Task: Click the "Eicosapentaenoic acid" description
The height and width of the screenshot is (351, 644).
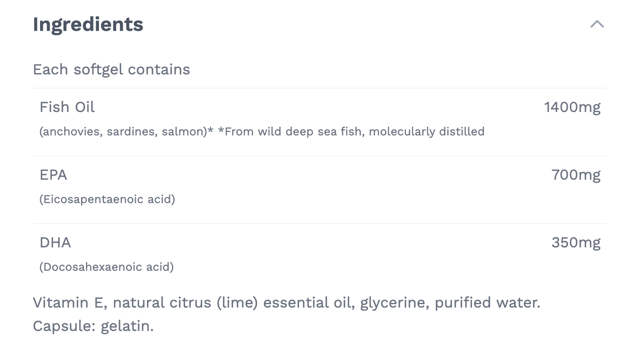Action: point(107,199)
